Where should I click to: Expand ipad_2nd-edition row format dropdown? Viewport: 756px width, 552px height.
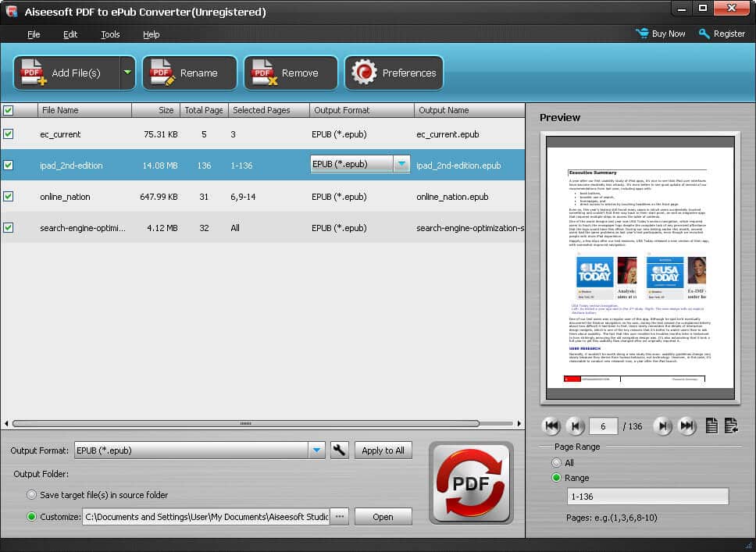point(401,164)
